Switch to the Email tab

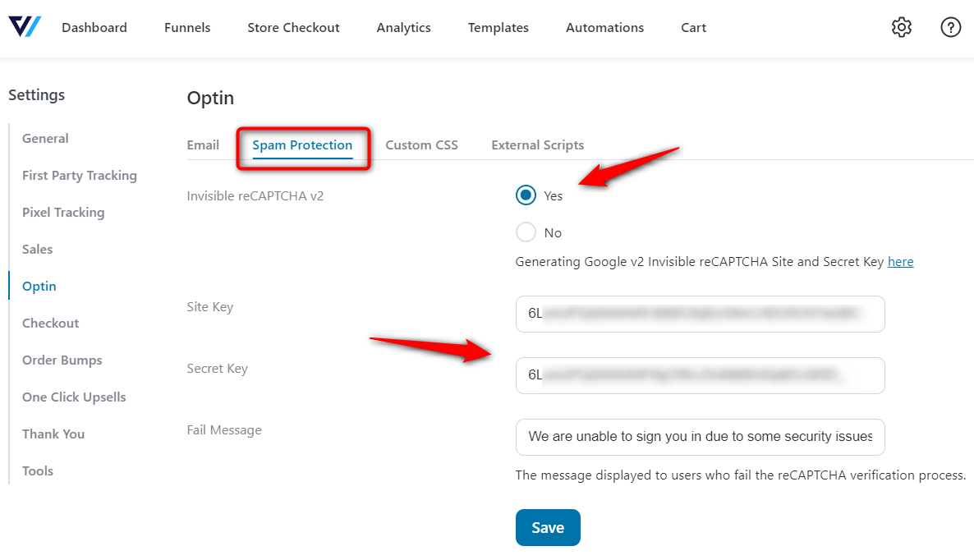[203, 145]
